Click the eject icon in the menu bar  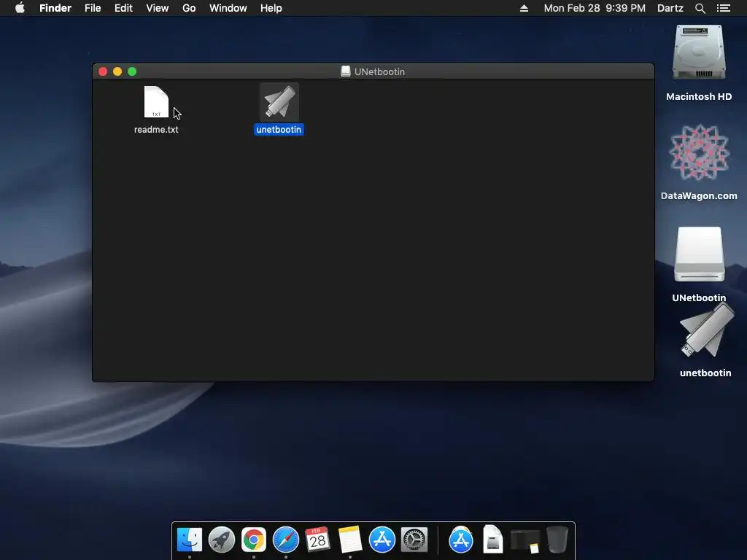524,8
